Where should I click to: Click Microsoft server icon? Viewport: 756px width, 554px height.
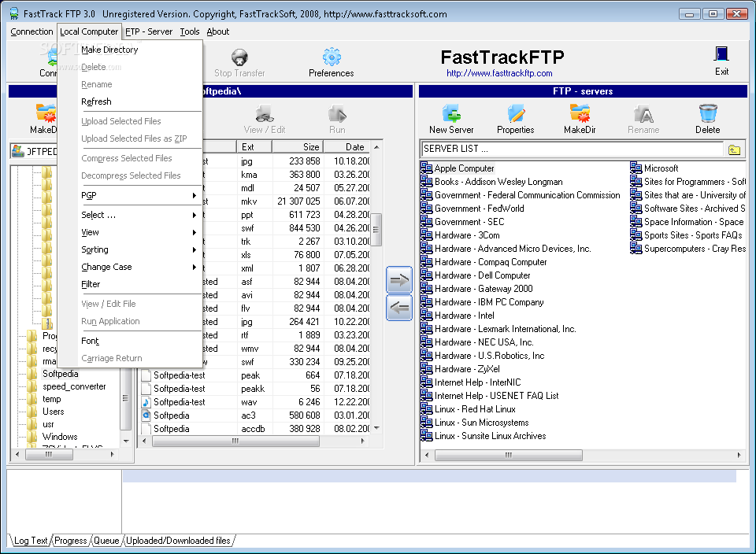point(636,168)
